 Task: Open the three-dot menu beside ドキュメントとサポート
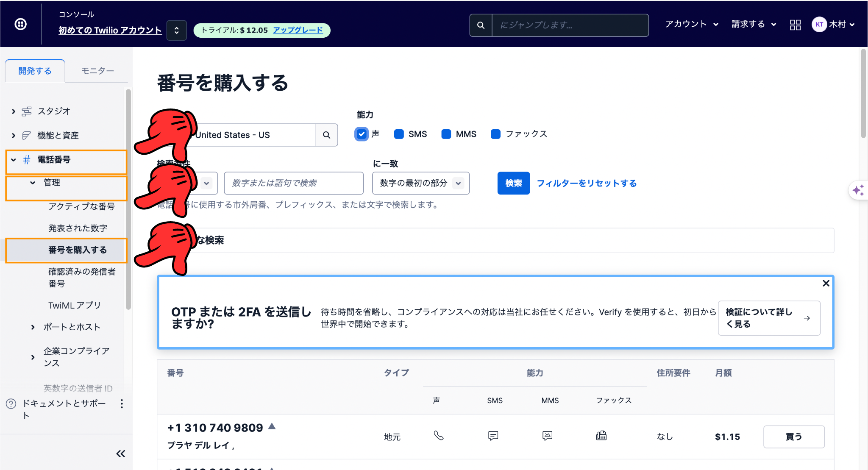coord(122,404)
